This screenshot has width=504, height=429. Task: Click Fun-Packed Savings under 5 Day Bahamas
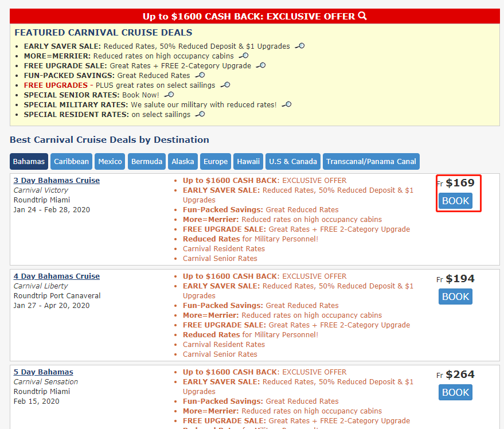click(x=261, y=401)
